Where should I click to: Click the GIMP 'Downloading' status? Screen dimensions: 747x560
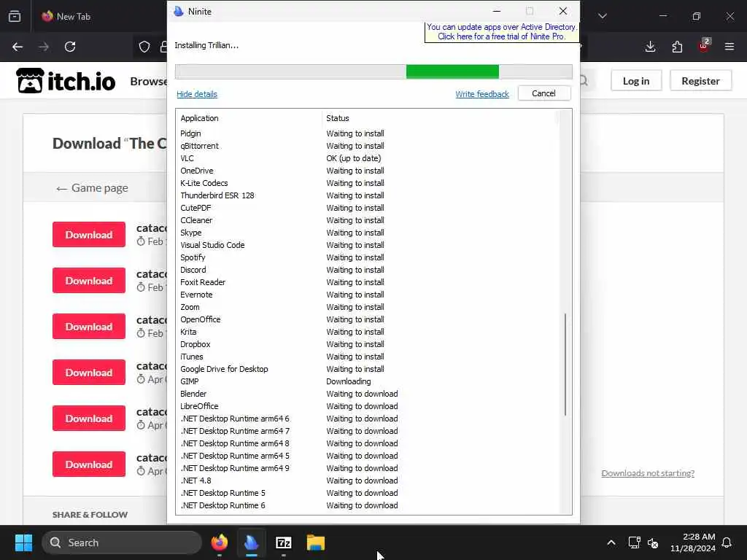coord(348,381)
